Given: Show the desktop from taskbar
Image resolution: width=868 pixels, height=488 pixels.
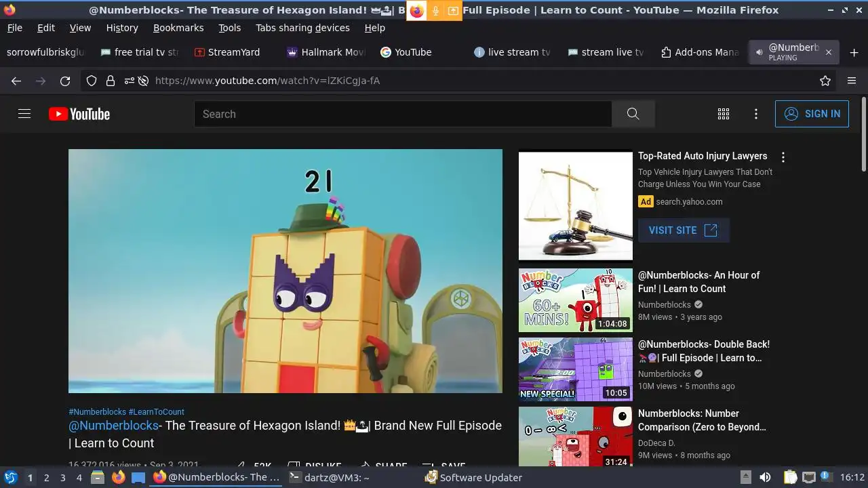Looking at the screenshot, I should [x=138, y=477].
